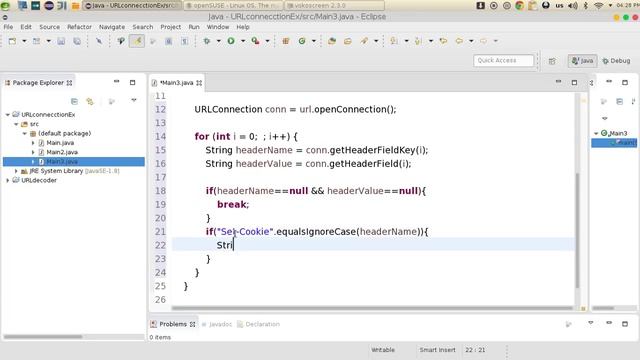Click the Debug bug icon in toolbar
640x360 pixels.
pyautogui.click(x=207, y=41)
